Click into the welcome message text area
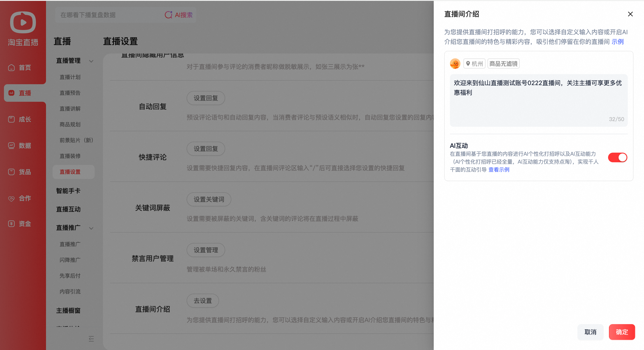Screen dimensions: 644x350 (x=538, y=100)
